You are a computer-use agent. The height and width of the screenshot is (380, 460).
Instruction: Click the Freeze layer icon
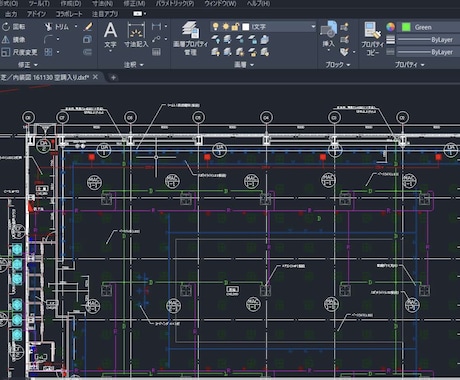[240, 40]
